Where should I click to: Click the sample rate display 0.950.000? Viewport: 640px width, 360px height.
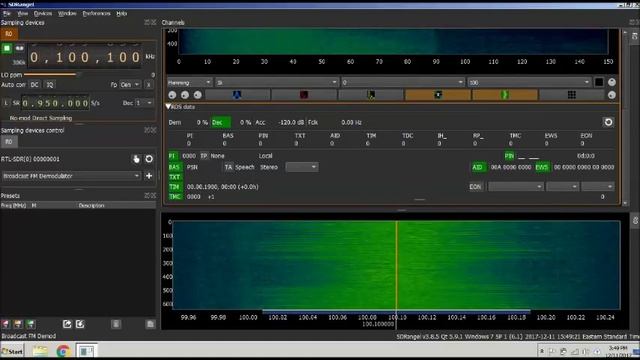pyautogui.click(x=55, y=103)
